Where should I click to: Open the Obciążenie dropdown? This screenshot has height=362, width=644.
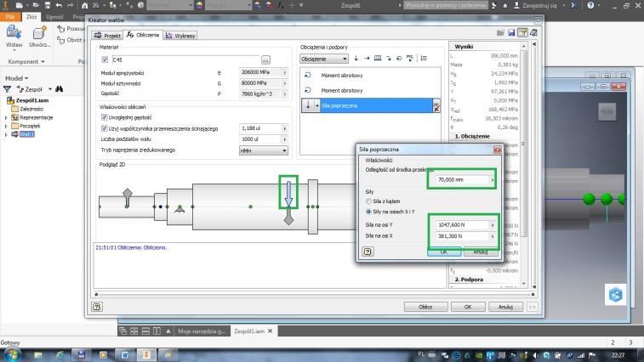click(324, 59)
